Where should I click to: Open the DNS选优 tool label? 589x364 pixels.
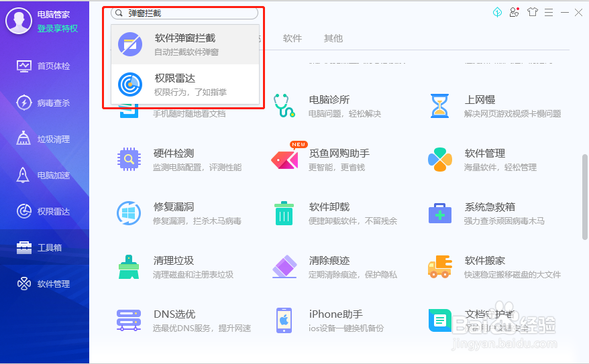[x=174, y=314]
